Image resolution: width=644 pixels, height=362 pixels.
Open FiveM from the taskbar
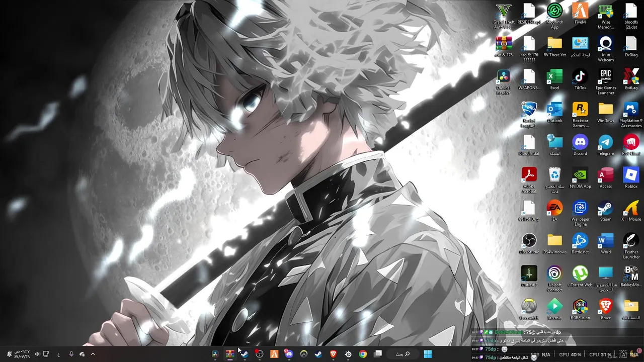[x=274, y=354]
